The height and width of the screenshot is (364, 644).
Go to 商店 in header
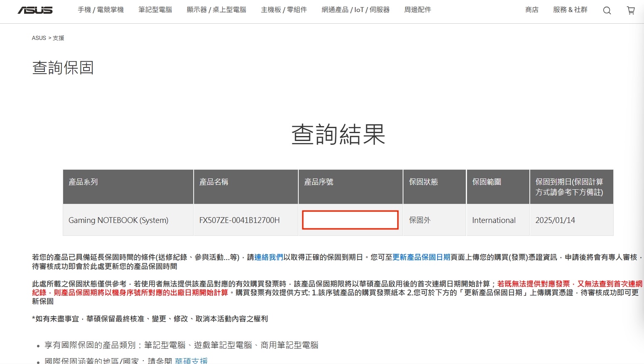532,10
